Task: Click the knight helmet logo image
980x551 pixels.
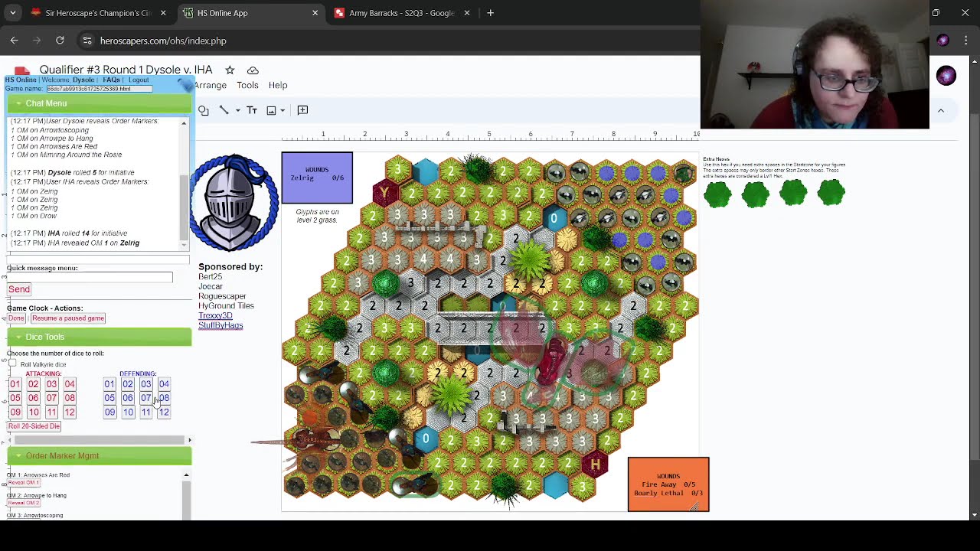Action: [234, 202]
